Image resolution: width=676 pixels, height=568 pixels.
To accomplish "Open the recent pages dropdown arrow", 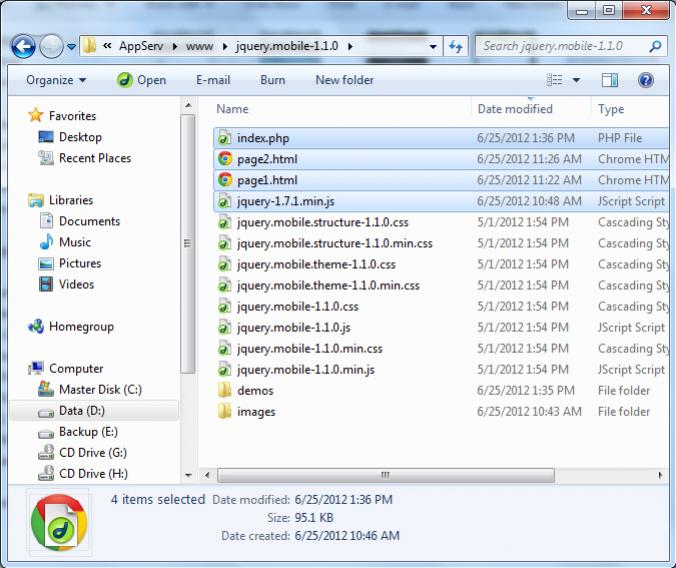I will click(x=72, y=46).
